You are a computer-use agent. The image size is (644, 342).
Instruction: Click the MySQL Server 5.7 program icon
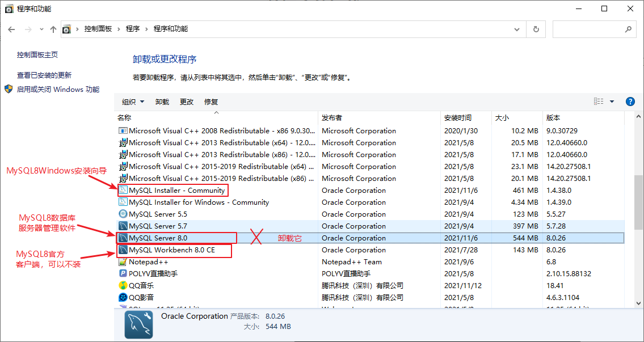point(123,226)
